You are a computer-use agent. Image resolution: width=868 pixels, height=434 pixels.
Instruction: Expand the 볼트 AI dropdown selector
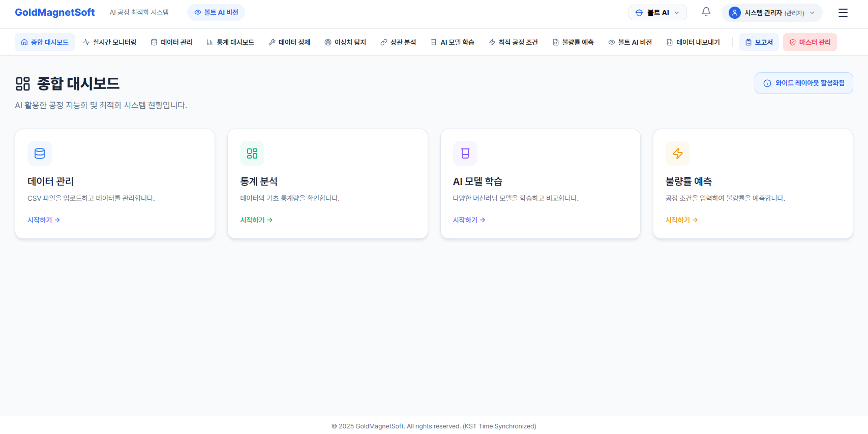coord(657,13)
